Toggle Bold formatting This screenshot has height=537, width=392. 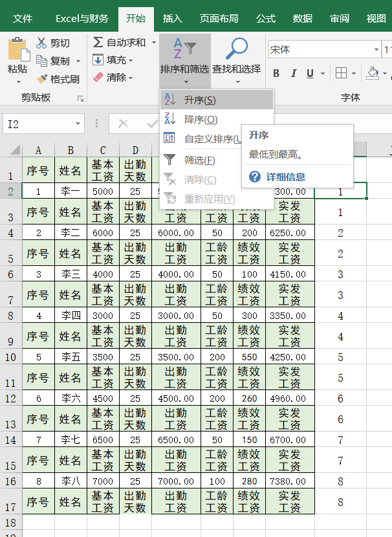(x=276, y=73)
